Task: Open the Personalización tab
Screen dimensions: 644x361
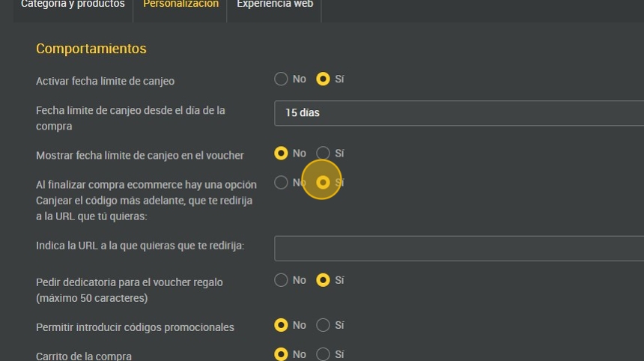Action: 180,4
